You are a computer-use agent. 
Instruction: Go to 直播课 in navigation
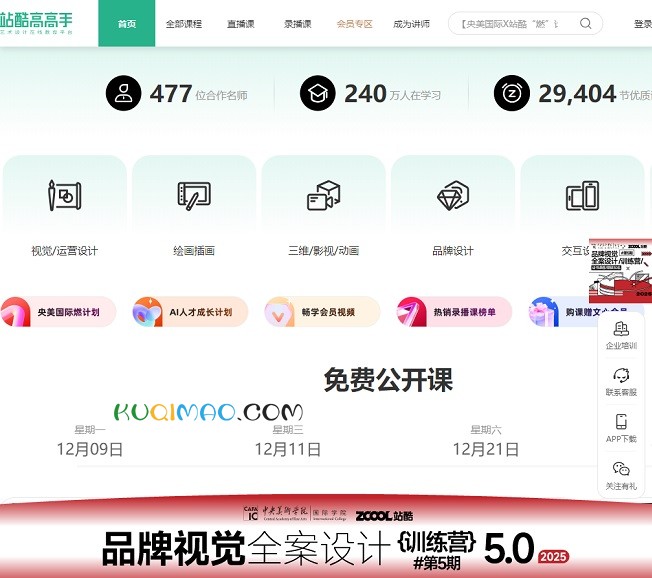pos(240,24)
